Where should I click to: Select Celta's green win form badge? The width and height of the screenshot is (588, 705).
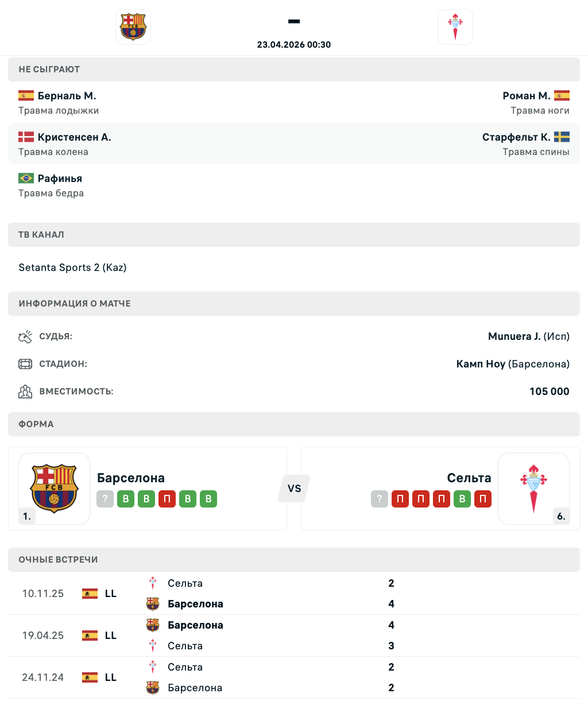click(x=462, y=499)
